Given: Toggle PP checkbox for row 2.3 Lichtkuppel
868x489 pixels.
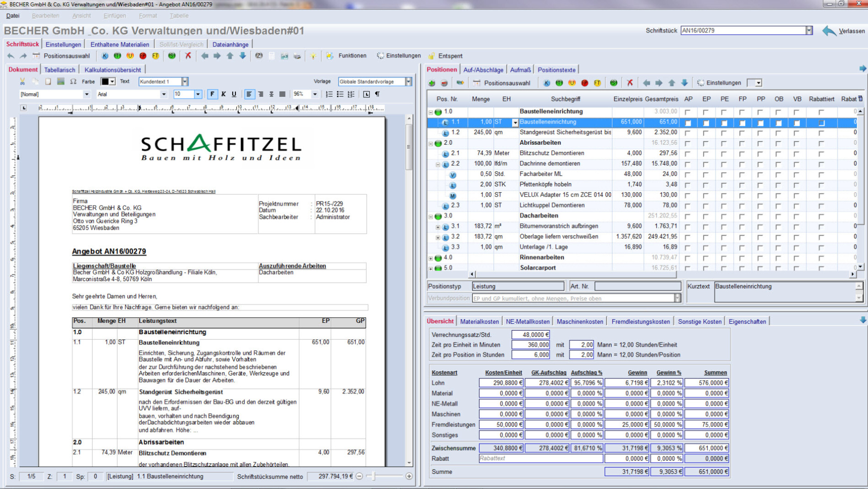Looking at the screenshot, I should pyautogui.click(x=760, y=206).
